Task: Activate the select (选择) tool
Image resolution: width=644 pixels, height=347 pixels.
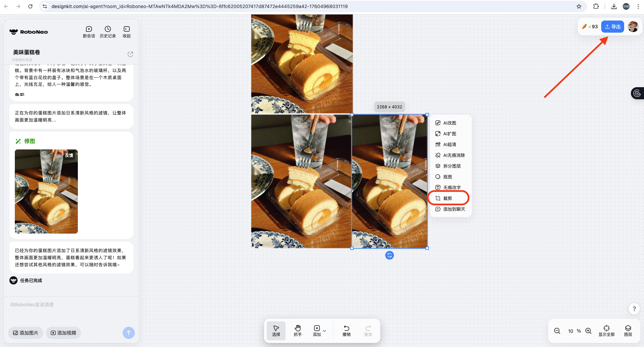Action: tap(276, 331)
